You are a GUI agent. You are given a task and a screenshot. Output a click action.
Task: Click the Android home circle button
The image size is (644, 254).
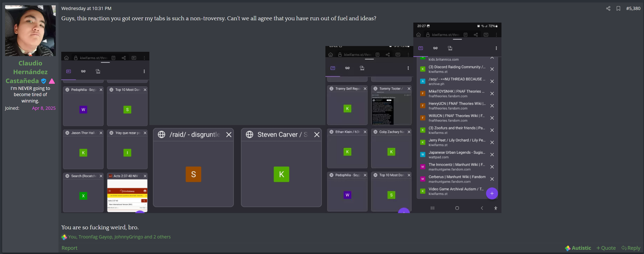click(x=457, y=208)
